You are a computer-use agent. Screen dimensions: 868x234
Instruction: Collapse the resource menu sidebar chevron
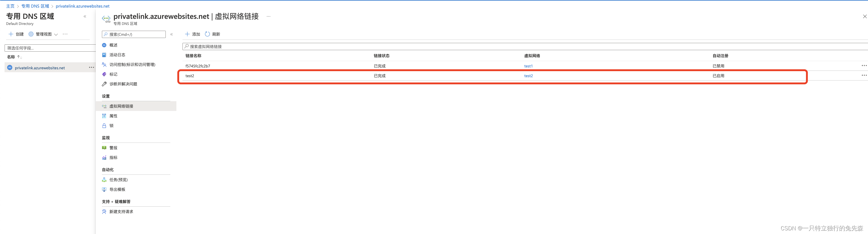tap(172, 34)
